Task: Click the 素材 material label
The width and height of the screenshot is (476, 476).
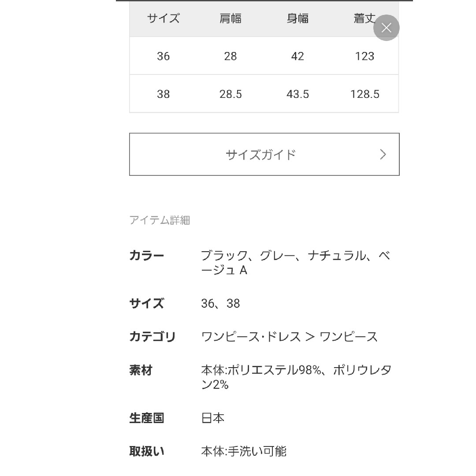Action: tap(141, 370)
